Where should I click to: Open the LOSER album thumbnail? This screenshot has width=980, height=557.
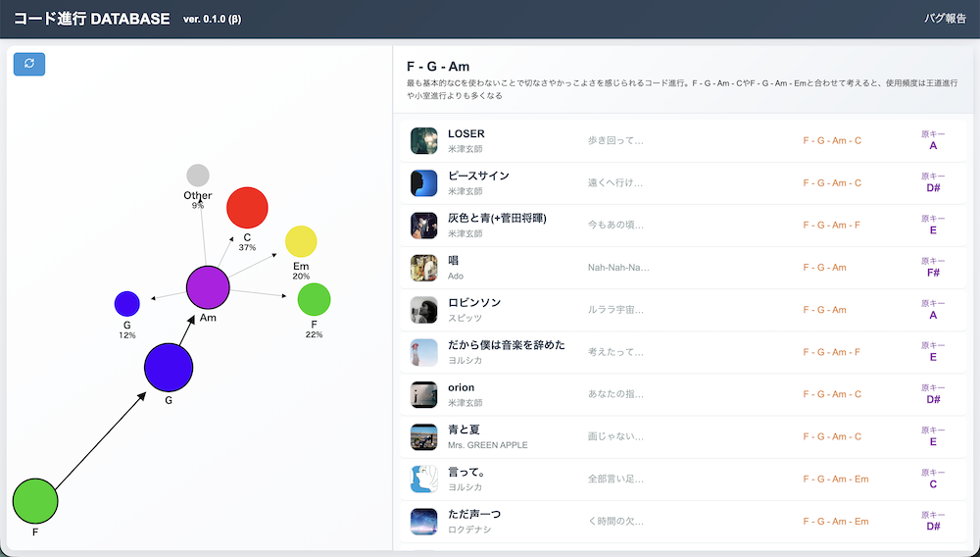click(x=423, y=140)
